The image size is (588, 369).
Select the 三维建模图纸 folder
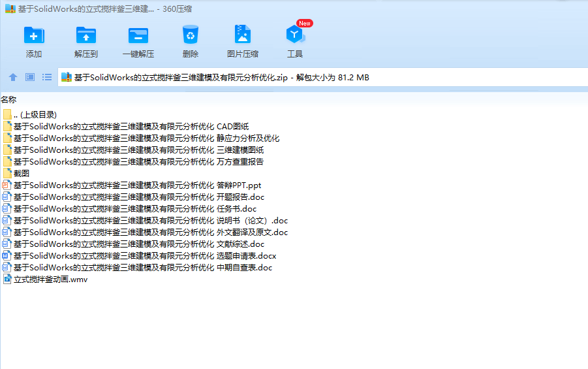click(134, 150)
